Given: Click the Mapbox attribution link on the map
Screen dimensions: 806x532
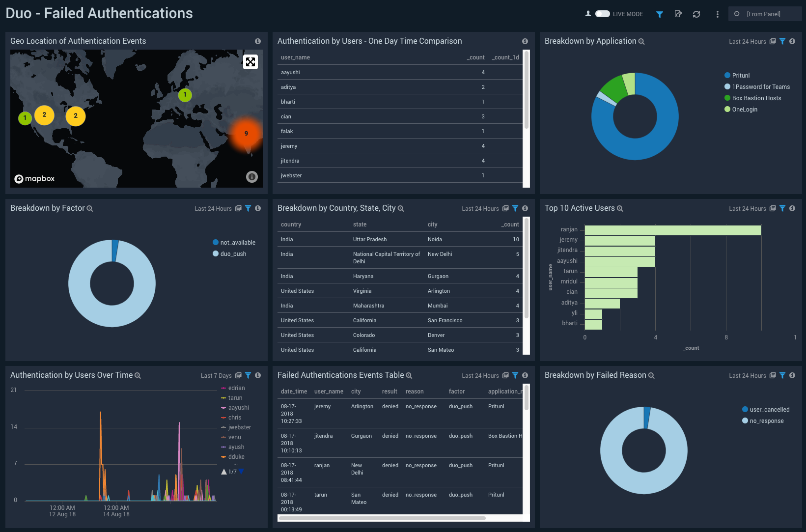Looking at the screenshot, I should click(x=34, y=178).
